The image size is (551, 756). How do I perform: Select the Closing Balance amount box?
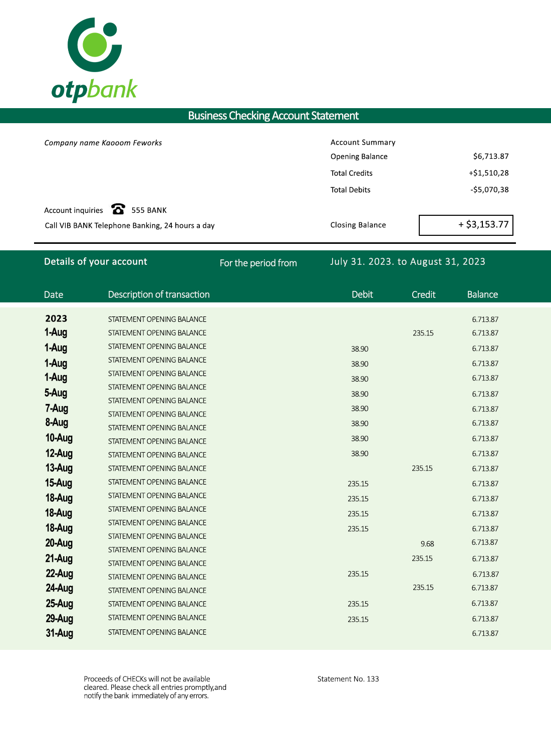[466, 225]
